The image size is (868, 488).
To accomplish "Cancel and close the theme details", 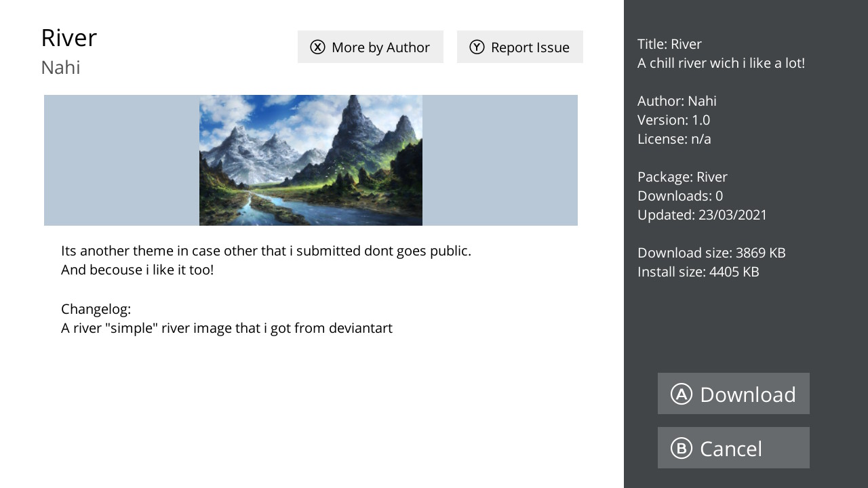I will click(x=734, y=448).
